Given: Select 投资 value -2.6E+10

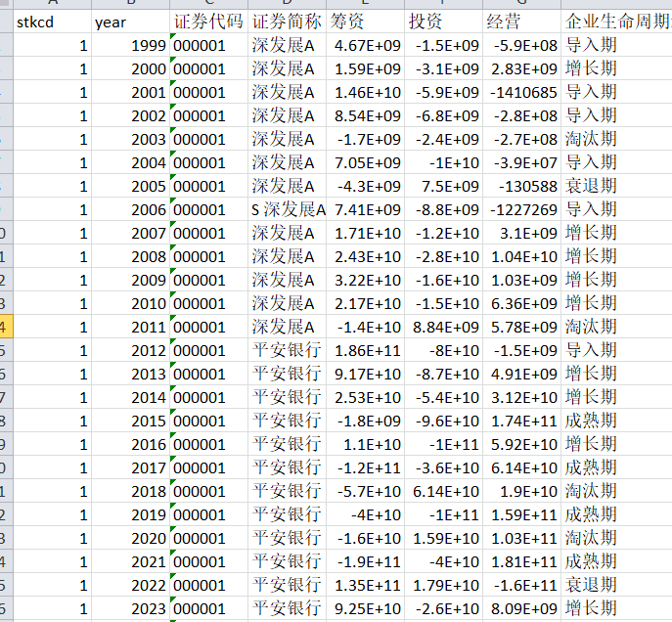Looking at the screenshot, I should coord(443,608).
